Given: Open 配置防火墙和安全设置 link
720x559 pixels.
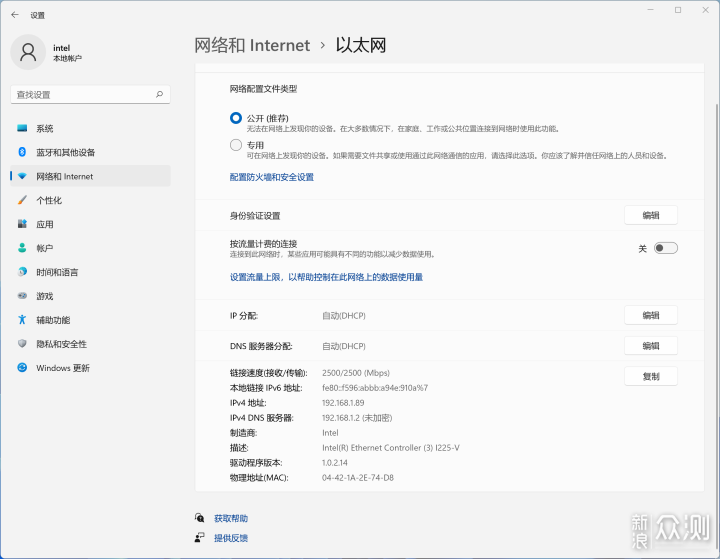Looking at the screenshot, I should (271, 177).
